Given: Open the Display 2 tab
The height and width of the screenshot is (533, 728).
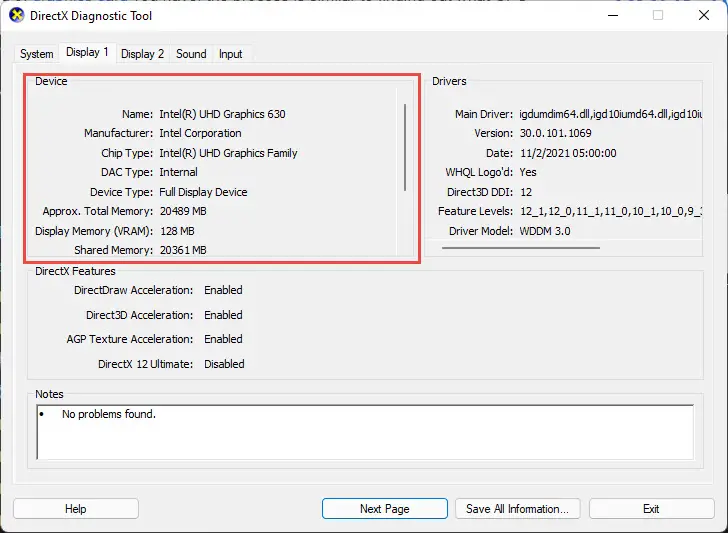Looking at the screenshot, I should tap(143, 54).
